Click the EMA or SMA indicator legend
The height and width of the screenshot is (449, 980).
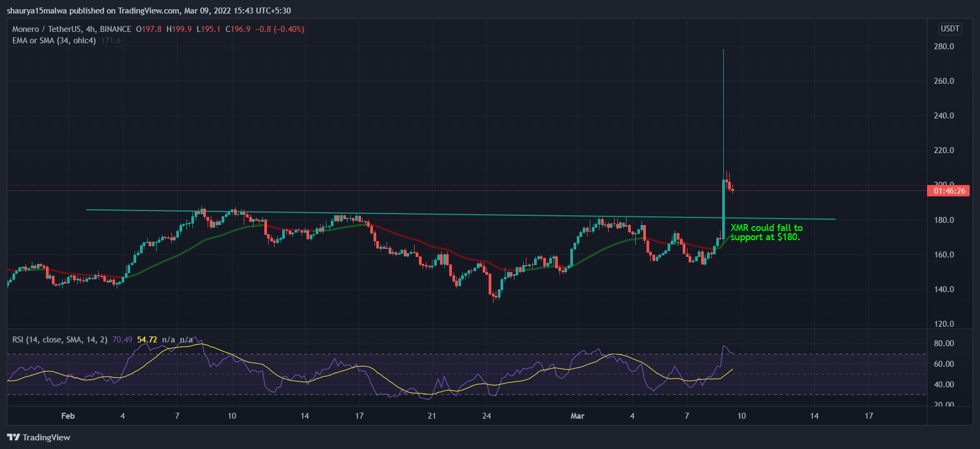tap(54, 41)
